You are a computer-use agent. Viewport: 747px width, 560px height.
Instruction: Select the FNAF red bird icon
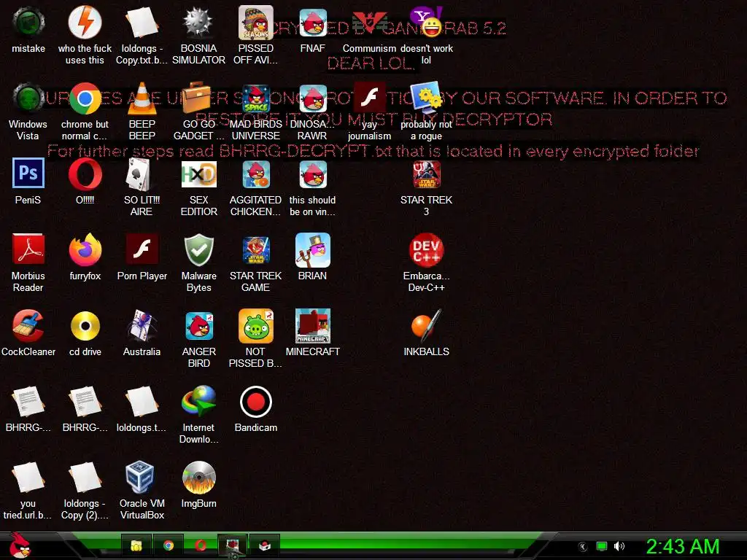tap(312, 23)
